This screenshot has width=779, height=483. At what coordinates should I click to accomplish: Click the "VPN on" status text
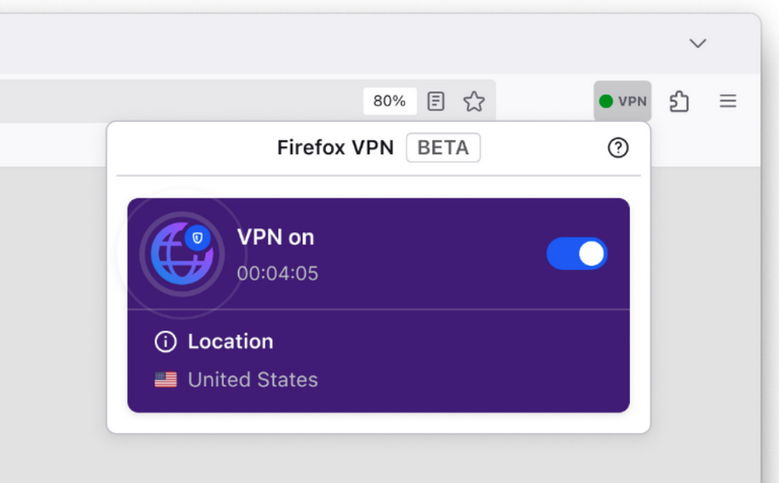pos(275,237)
